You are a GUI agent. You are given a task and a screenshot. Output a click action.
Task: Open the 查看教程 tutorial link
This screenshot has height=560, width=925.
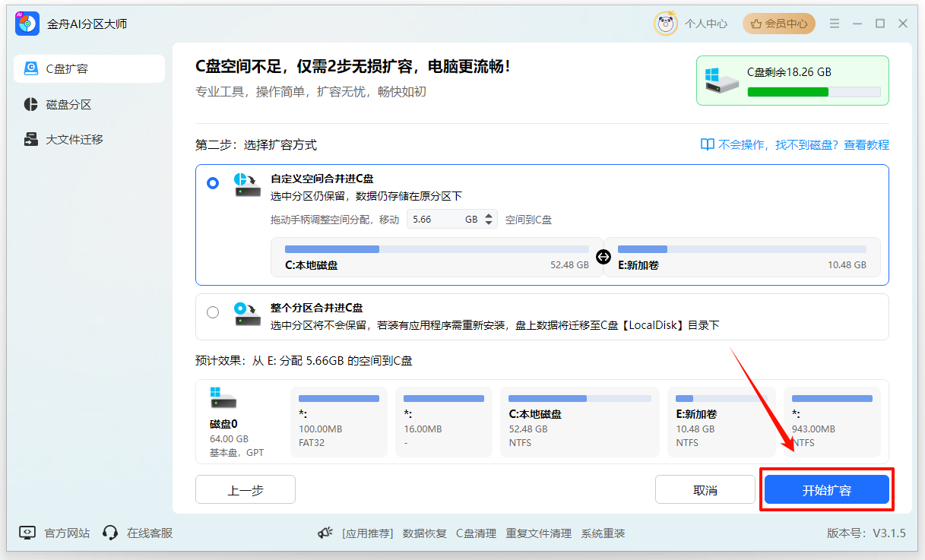pyautogui.click(x=866, y=144)
